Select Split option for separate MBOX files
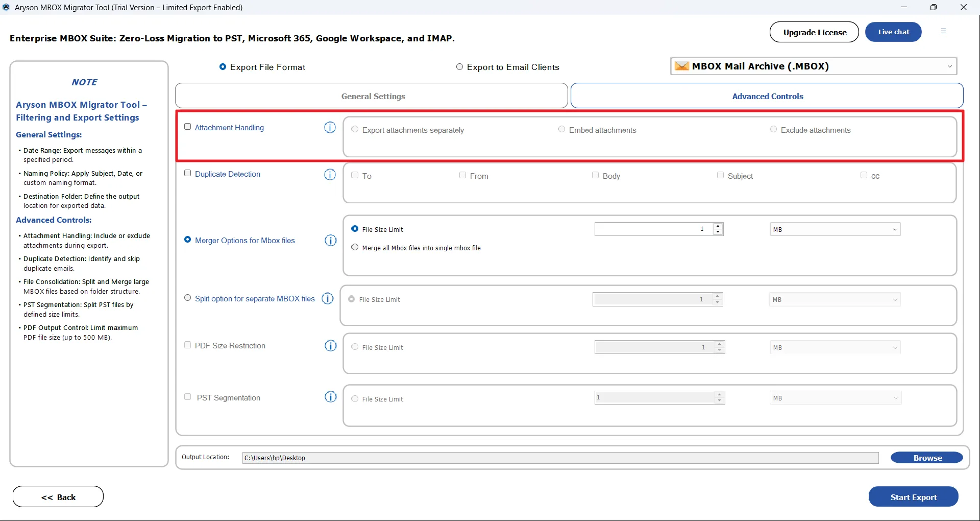Screen dimensions: 980x521 pyautogui.click(x=188, y=298)
